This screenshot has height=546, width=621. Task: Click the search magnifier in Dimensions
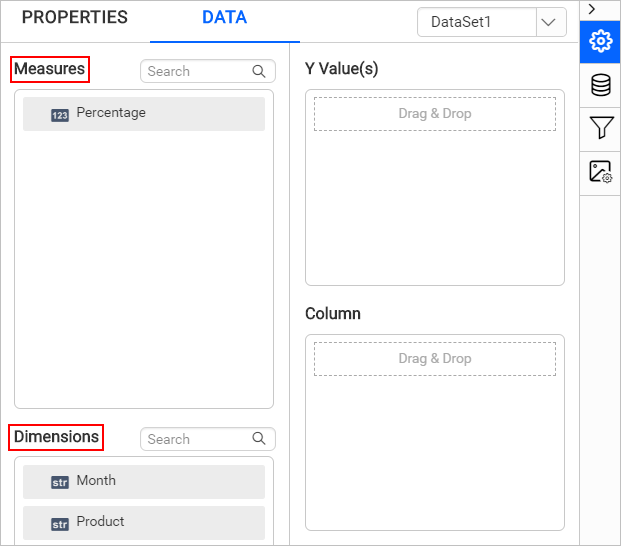pyautogui.click(x=259, y=439)
